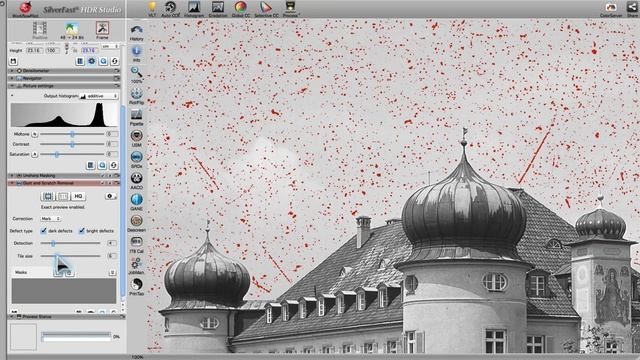
Task: Click the Share icon
Action: point(632,8)
